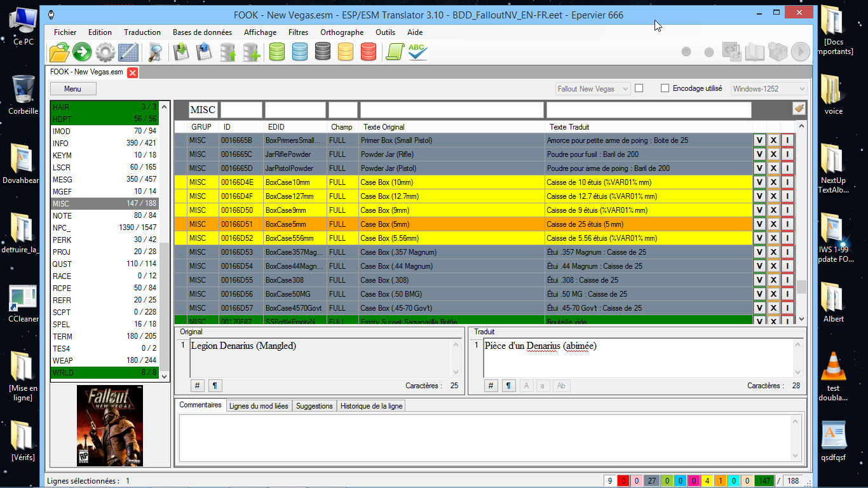Screen dimensions: 868x488
Task: Select the NPC_ group in the list
Action: [x=104, y=227]
